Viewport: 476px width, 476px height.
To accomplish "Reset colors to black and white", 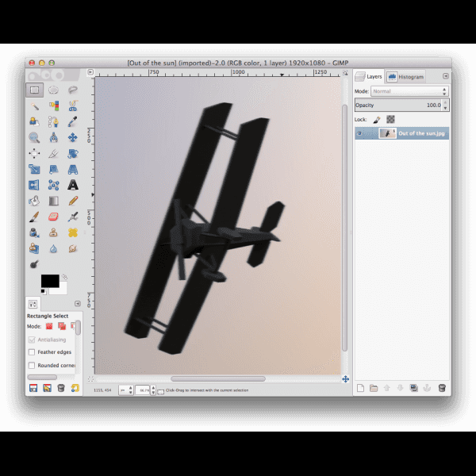I will pyautogui.click(x=44, y=292).
